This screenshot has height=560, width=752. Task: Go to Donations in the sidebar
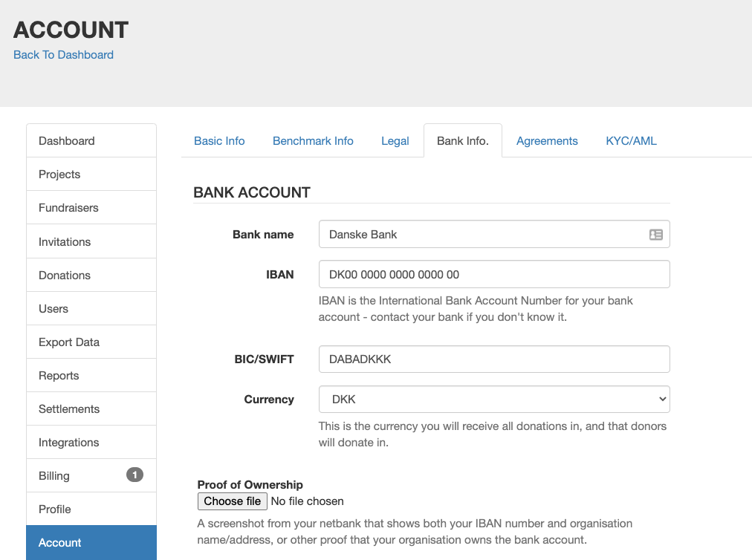coord(91,276)
